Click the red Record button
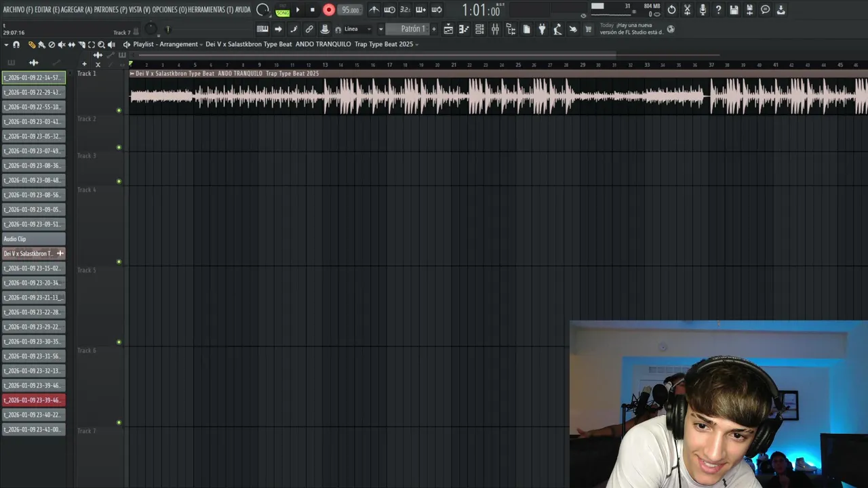Viewport: 868px width, 488px height. [329, 9]
